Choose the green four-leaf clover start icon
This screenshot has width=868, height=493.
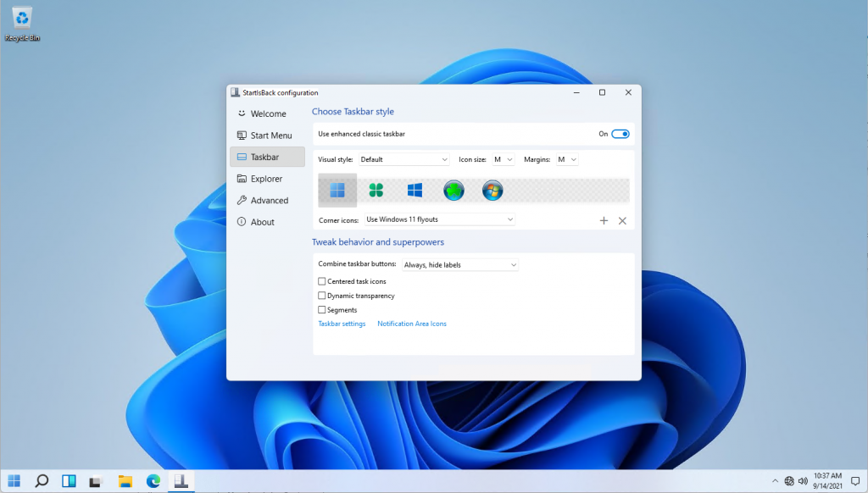(x=376, y=191)
